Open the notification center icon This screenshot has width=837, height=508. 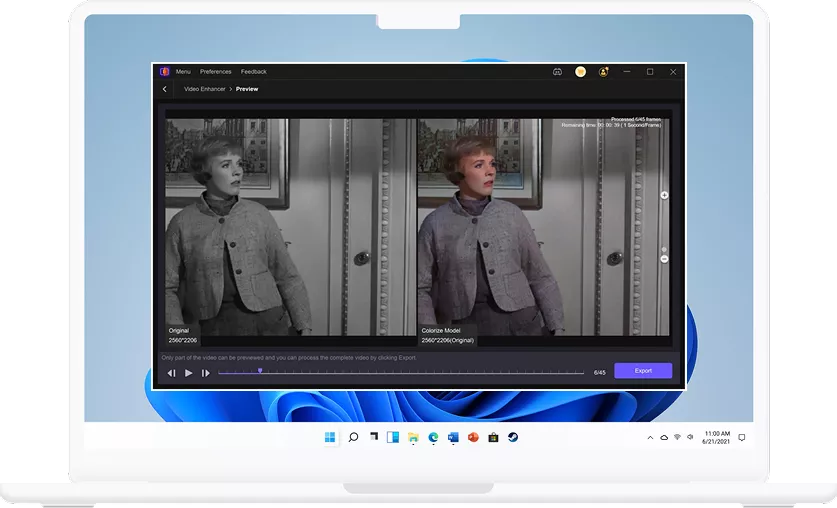point(741,438)
